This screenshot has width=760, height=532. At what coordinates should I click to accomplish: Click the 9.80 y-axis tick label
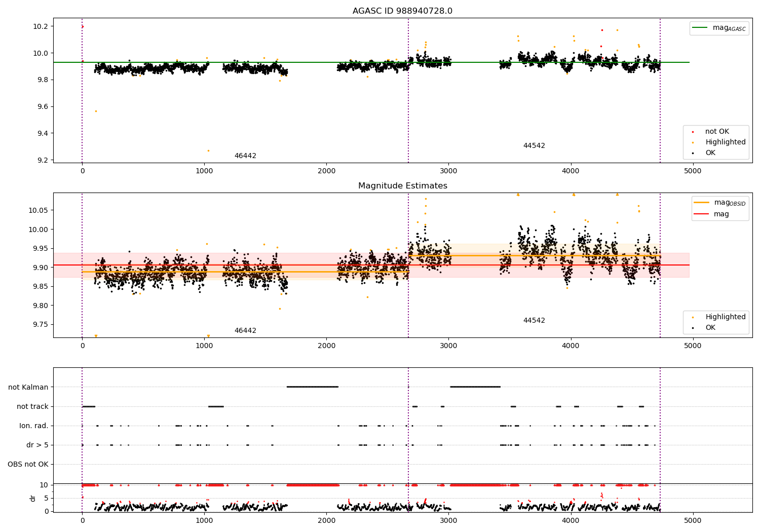(41, 306)
